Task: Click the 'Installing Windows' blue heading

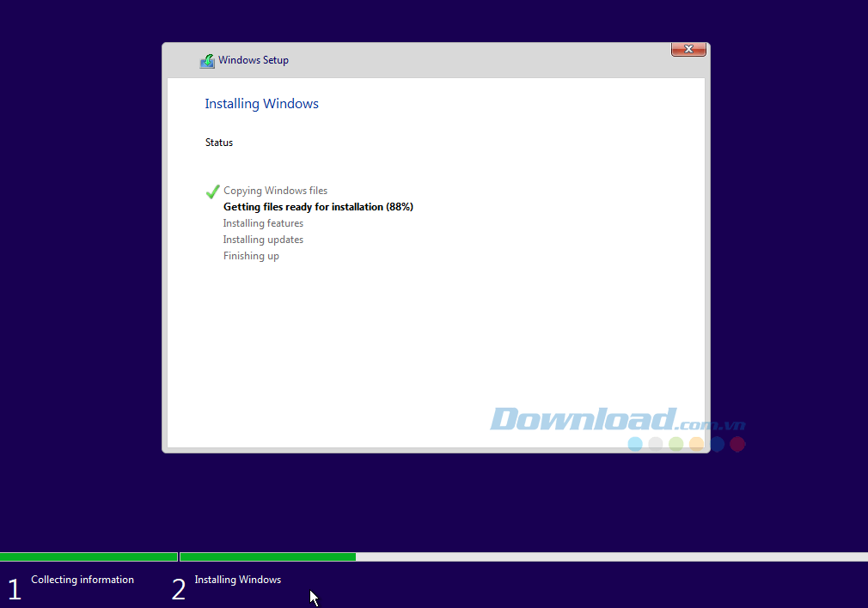Action: click(x=262, y=104)
